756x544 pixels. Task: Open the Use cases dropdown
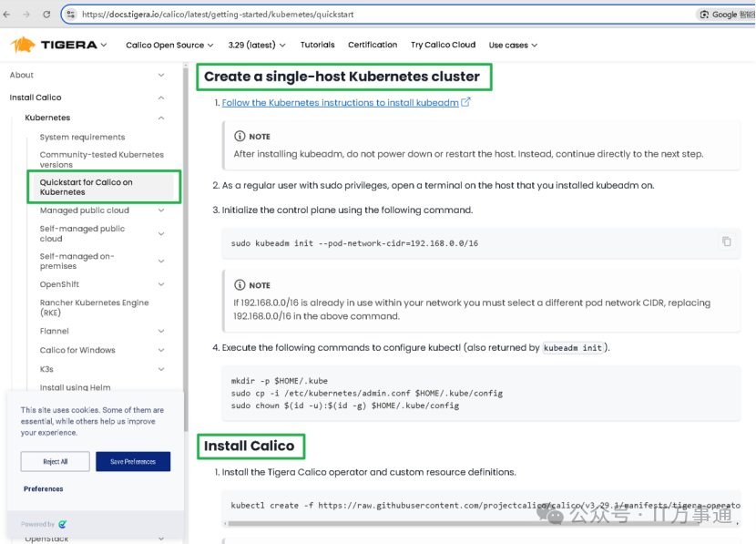point(513,45)
